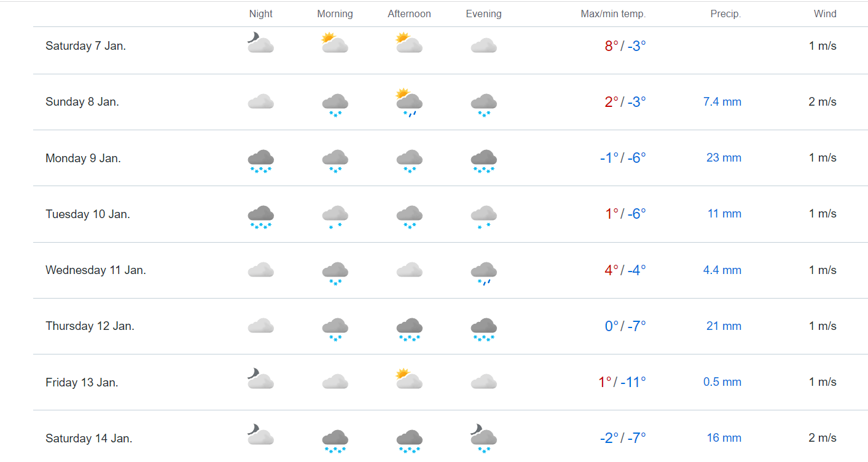Click Wednesday 11 Jan. evening sleet icon
This screenshot has width=868, height=462.
[x=483, y=272]
